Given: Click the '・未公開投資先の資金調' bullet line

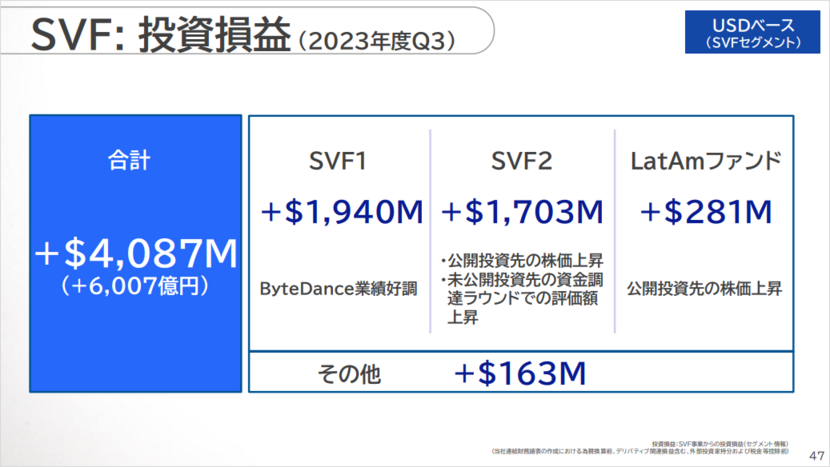Looking at the screenshot, I should click(521, 280).
